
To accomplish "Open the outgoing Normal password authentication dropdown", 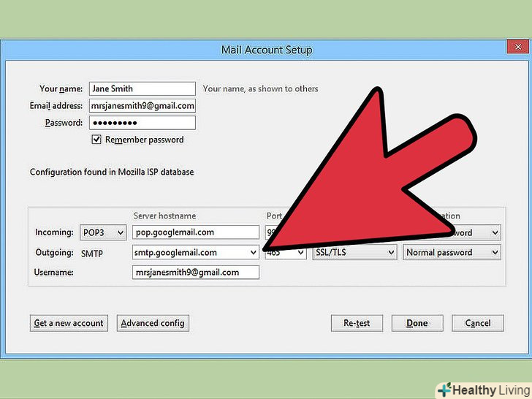I will [452, 252].
